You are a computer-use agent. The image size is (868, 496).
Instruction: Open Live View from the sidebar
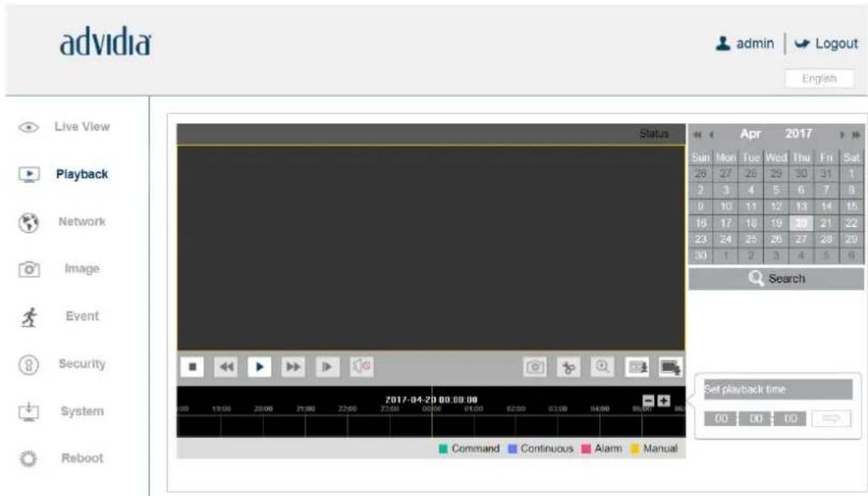pyautogui.click(x=82, y=127)
